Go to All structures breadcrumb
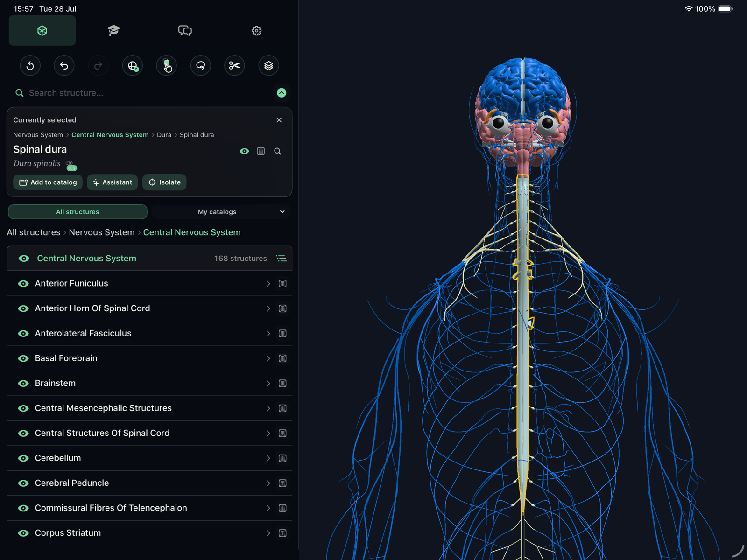This screenshot has width=747, height=560. tap(34, 232)
